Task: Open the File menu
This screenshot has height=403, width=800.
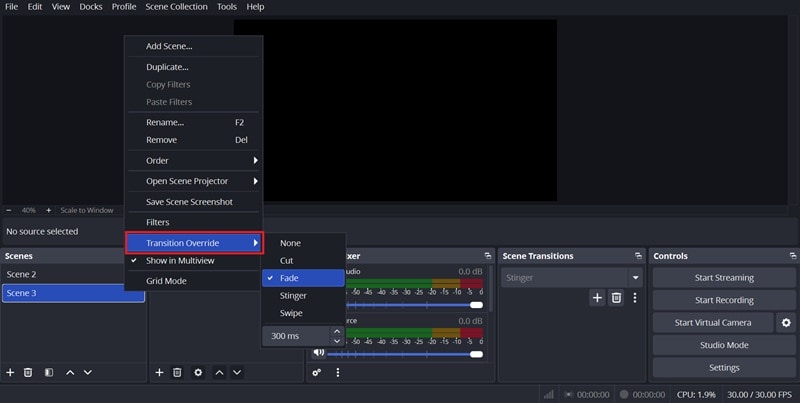Action: (11, 7)
